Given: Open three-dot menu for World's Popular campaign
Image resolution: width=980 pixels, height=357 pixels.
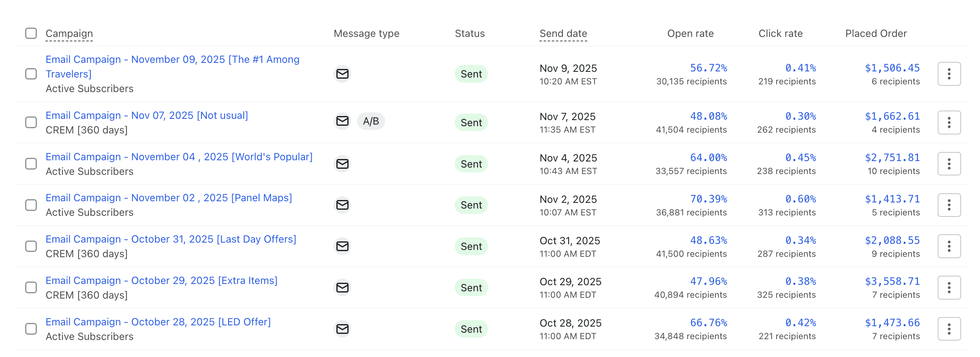Looking at the screenshot, I should click(x=949, y=164).
